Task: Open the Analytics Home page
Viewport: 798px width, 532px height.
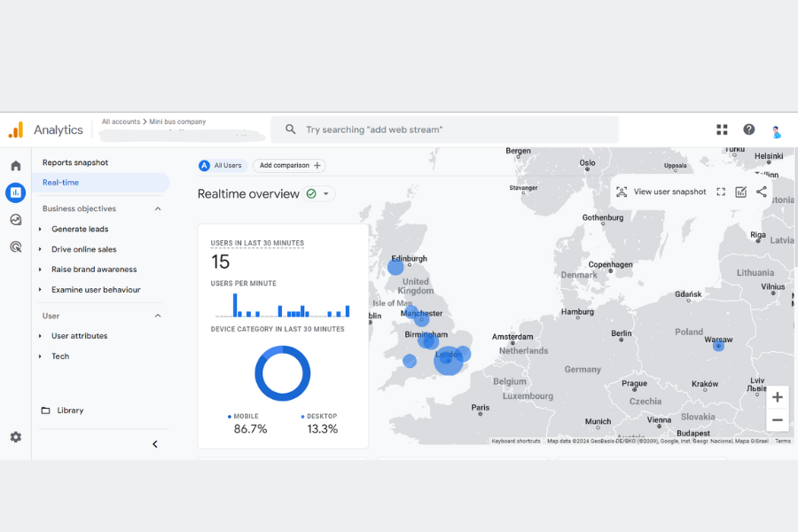Action: 15,164
